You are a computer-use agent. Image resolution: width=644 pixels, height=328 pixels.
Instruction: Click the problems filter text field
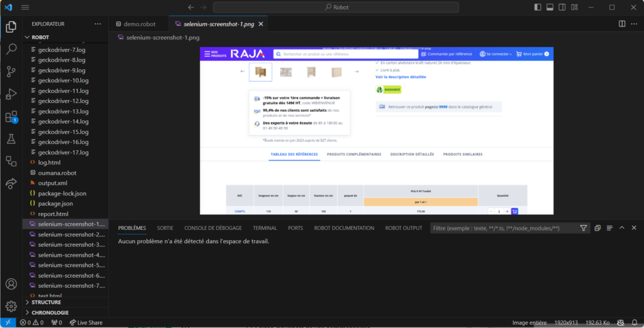pyautogui.click(x=504, y=228)
